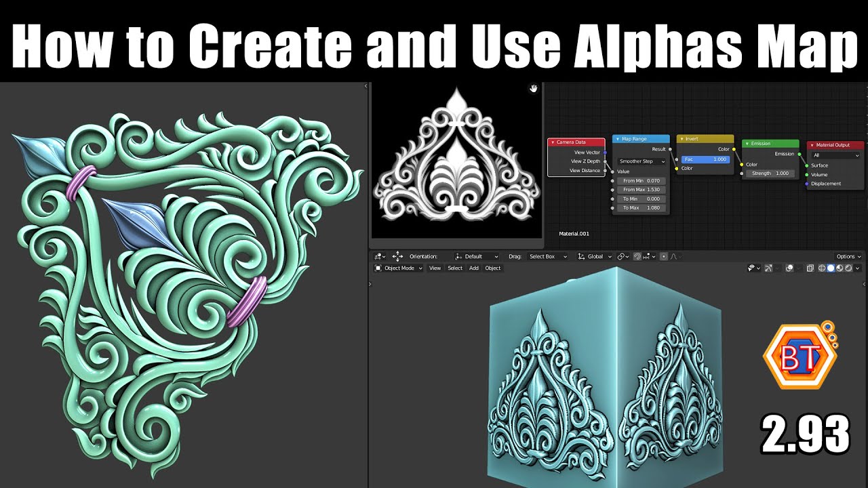The height and width of the screenshot is (488, 868).
Task: Collapse the Emission node
Action: [x=747, y=144]
